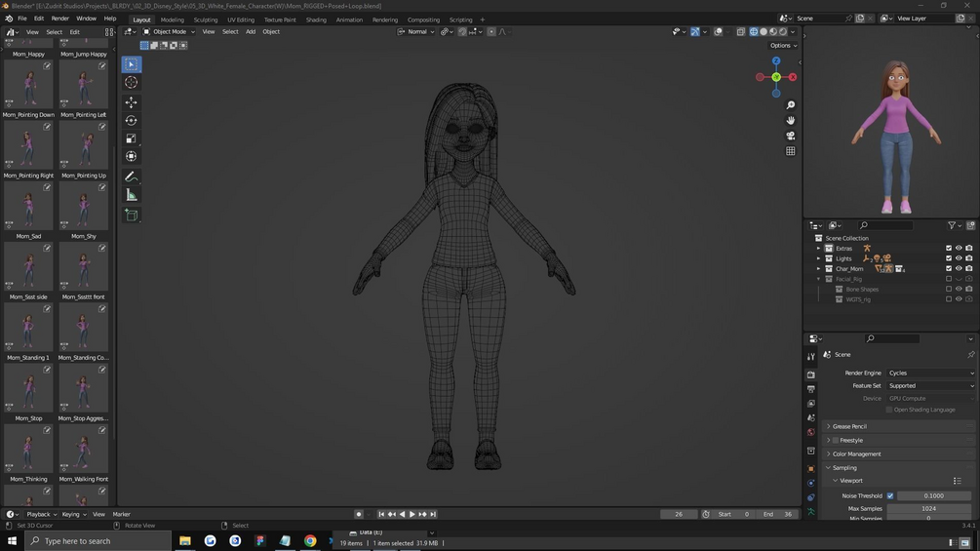
Task: Disable the Noise Threshold checkbox
Action: [889, 495]
